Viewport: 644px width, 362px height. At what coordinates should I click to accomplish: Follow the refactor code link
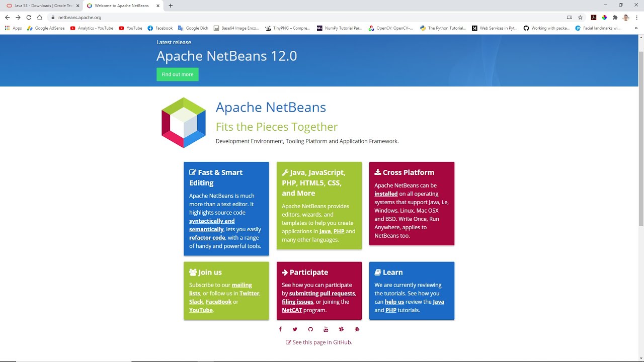pyautogui.click(x=207, y=238)
